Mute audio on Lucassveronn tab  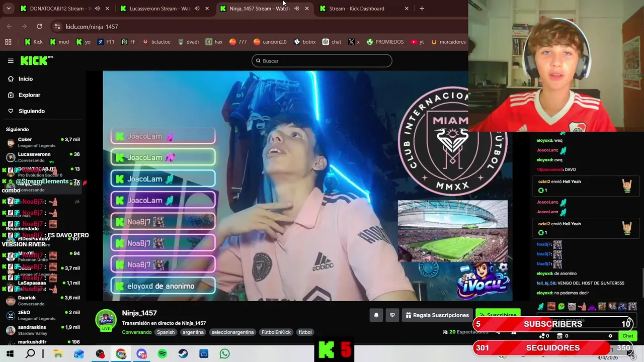[x=197, y=9]
